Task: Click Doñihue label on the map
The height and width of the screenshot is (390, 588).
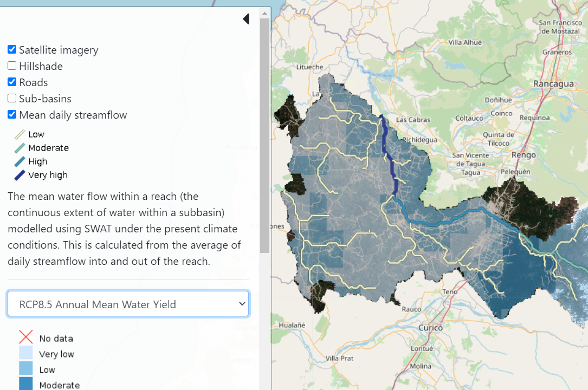Action: [499, 100]
